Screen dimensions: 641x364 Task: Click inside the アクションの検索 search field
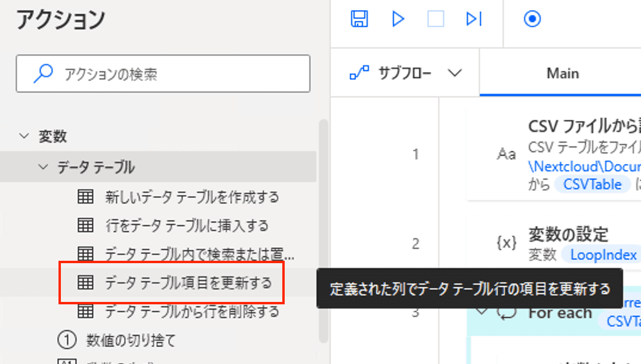pos(173,74)
